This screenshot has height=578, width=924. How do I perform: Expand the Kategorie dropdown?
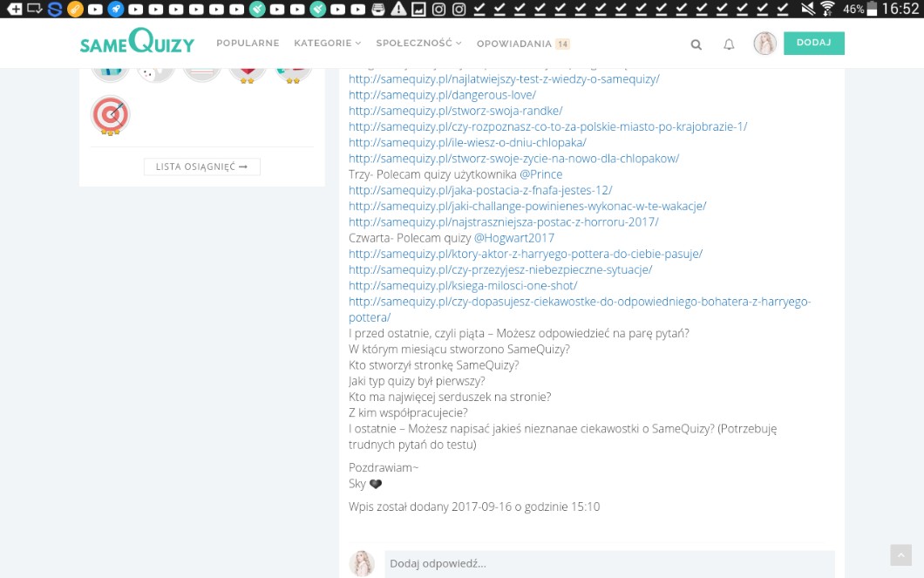[327, 44]
